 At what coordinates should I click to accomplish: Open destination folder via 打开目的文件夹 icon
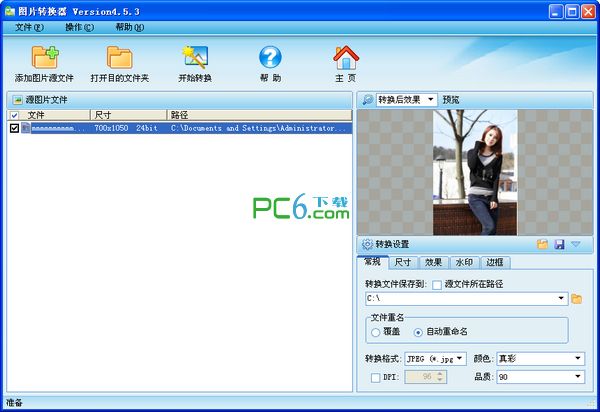click(x=119, y=57)
